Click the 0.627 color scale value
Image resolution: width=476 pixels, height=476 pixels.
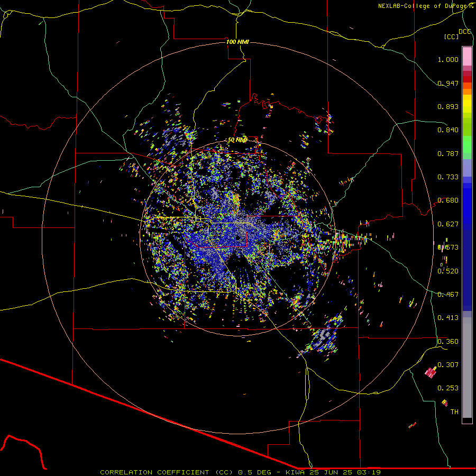tap(448, 224)
